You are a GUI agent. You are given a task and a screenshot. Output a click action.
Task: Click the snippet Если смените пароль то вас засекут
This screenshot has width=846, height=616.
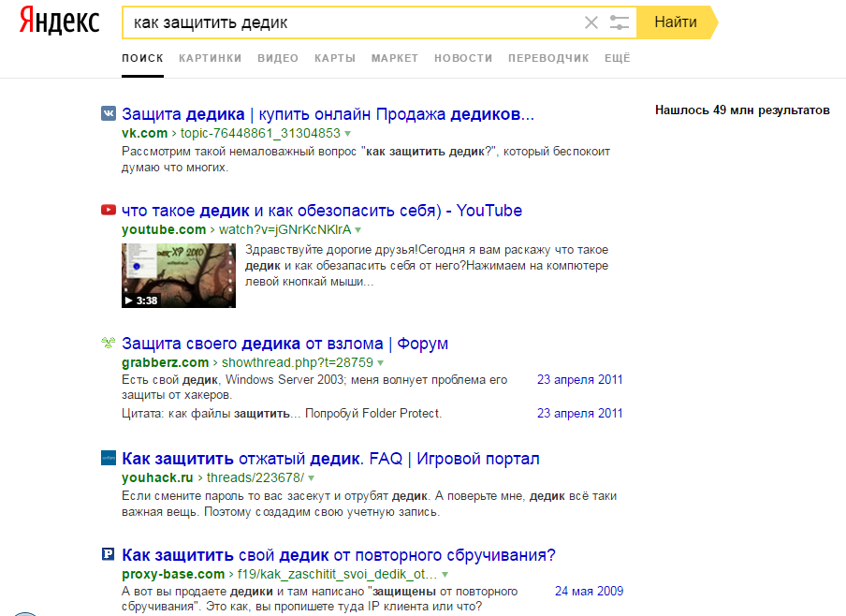tap(369, 504)
